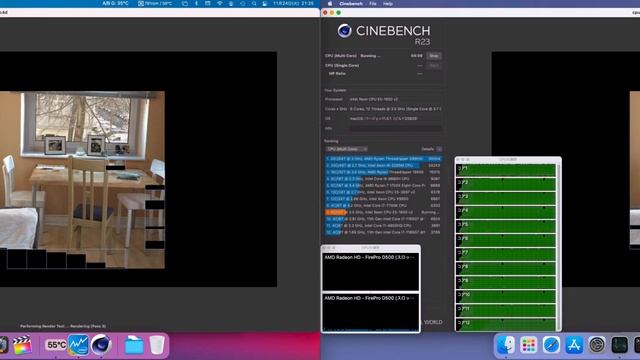Click the Cores x GHz value text
640x360 pixels.
click(x=396, y=109)
